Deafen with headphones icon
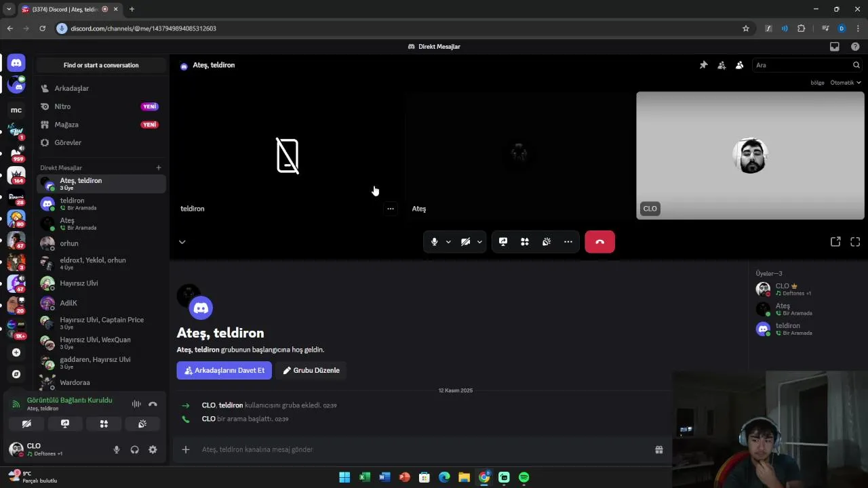The image size is (868, 488). 134,449
